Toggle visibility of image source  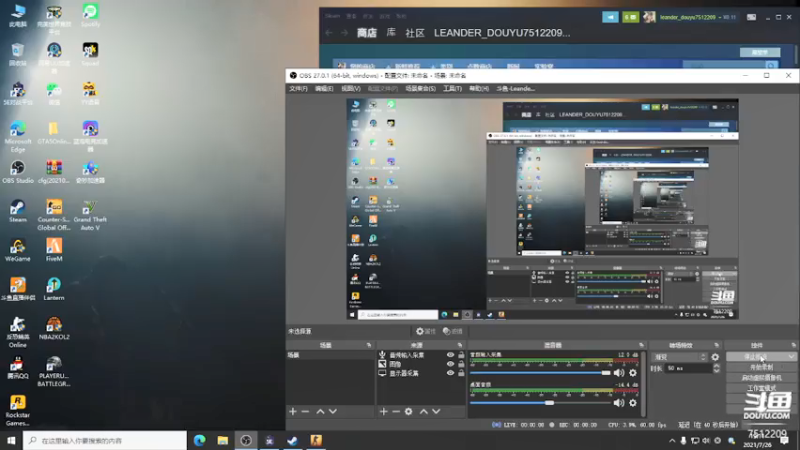click(450, 364)
